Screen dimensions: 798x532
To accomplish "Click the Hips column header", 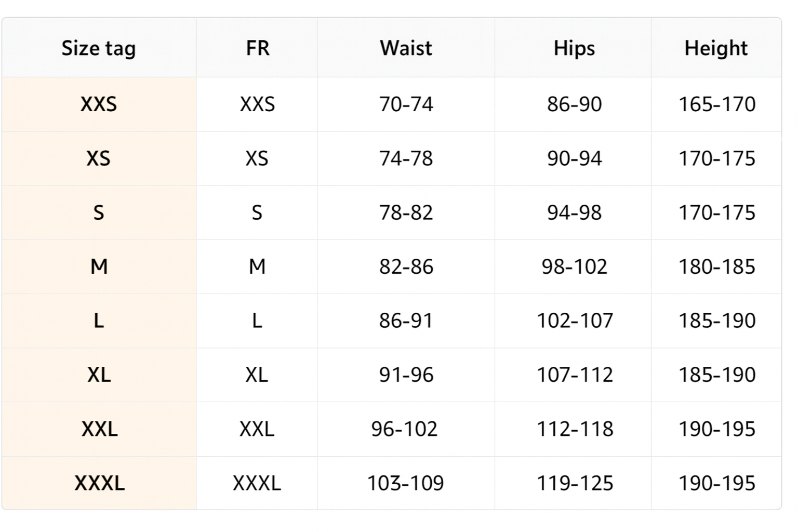I will (x=574, y=48).
